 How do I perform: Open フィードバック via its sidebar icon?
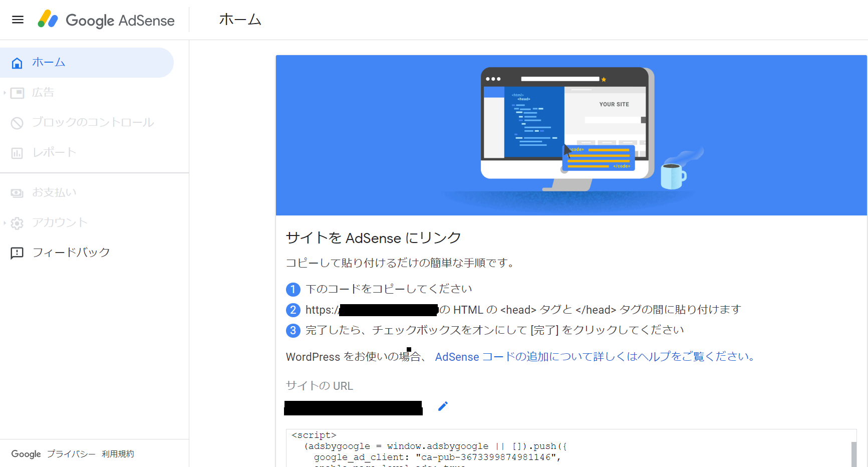pos(17,253)
